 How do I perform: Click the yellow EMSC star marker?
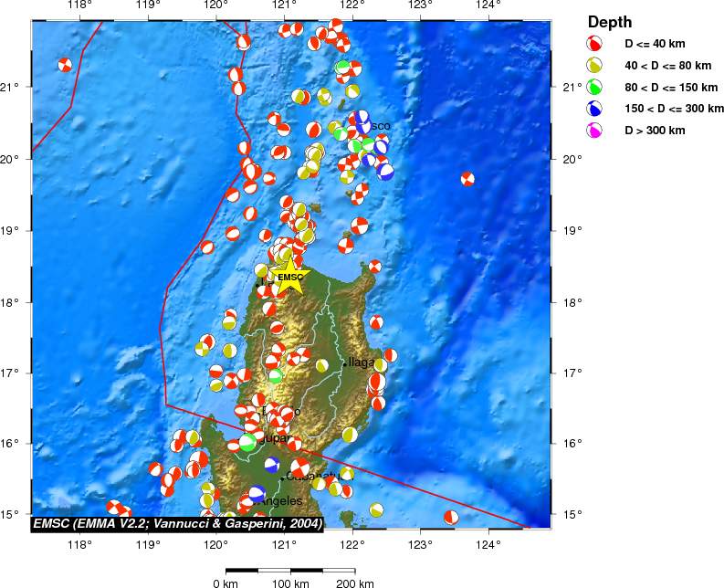click(x=290, y=278)
